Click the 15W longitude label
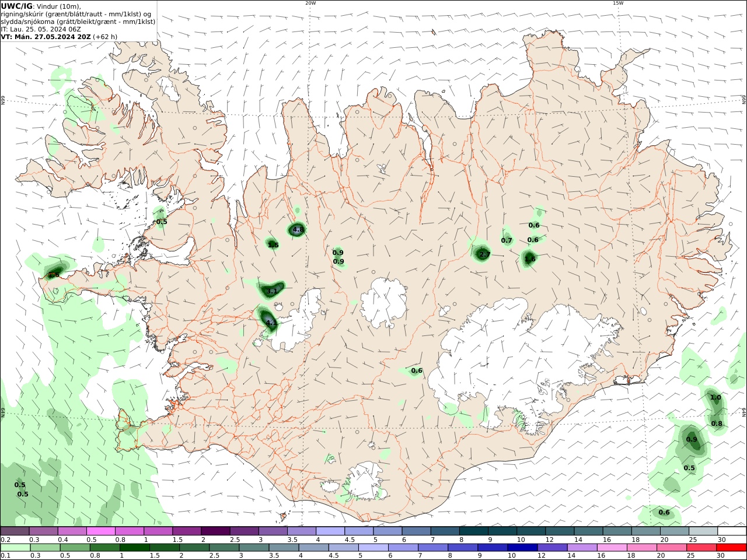Image resolution: width=747 pixels, height=560 pixels. click(618, 3)
